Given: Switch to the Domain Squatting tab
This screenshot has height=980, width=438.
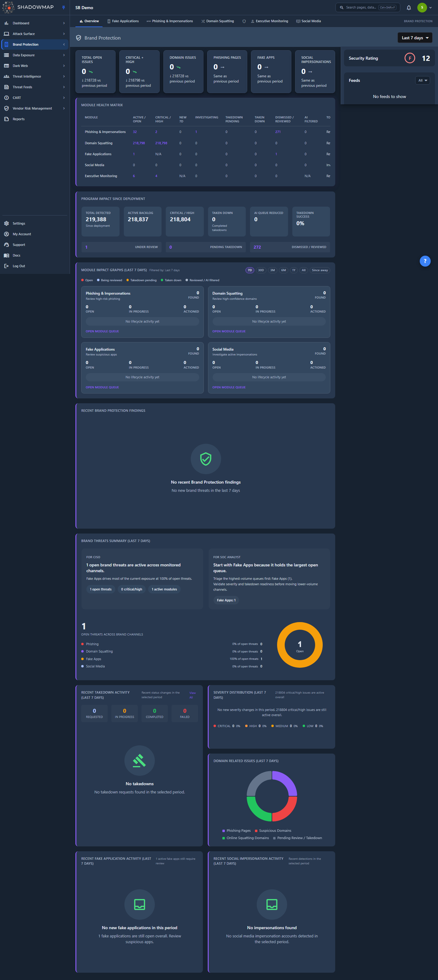Looking at the screenshot, I should click(217, 21).
